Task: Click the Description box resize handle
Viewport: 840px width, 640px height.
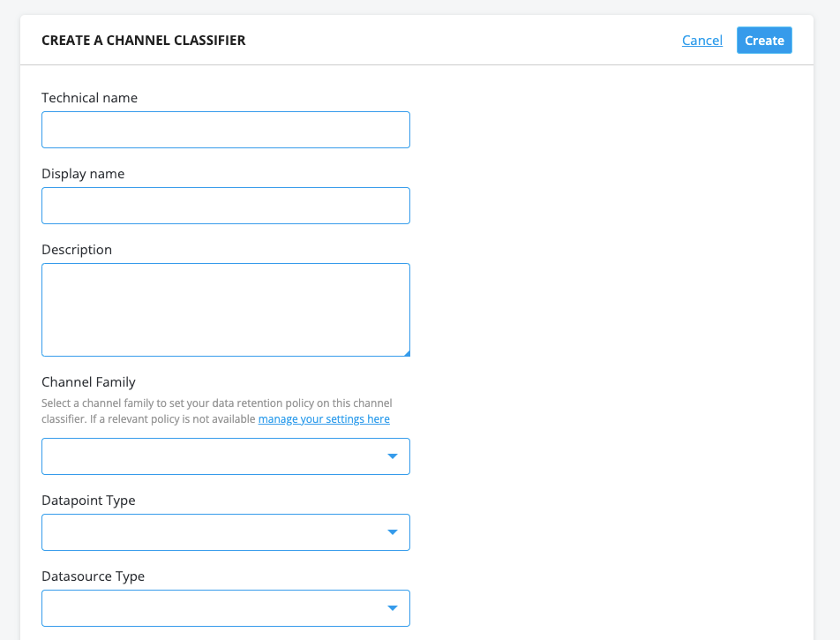Action: point(407,353)
